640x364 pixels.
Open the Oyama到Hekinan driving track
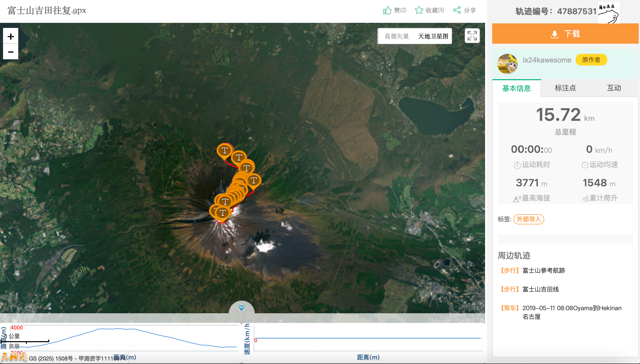click(572, 308)
